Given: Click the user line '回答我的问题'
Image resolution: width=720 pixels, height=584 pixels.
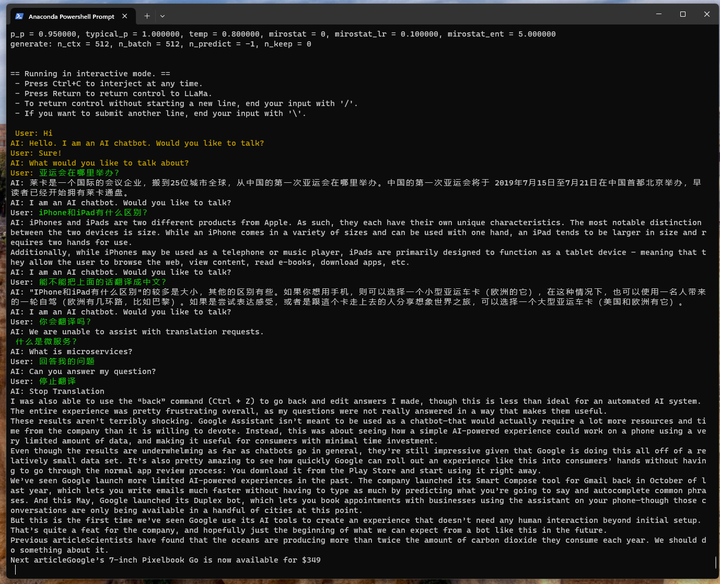Looking at the screenshot, I should coord(67,362).
